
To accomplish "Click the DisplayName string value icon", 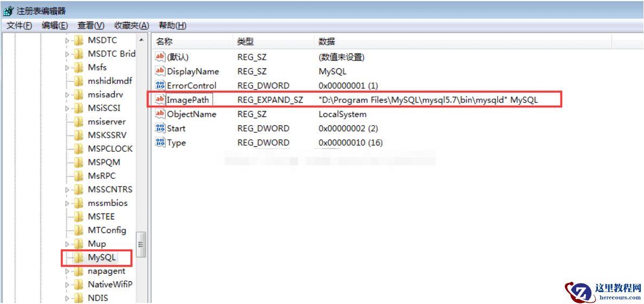I will pyautogui.click(x=160, y=72).
